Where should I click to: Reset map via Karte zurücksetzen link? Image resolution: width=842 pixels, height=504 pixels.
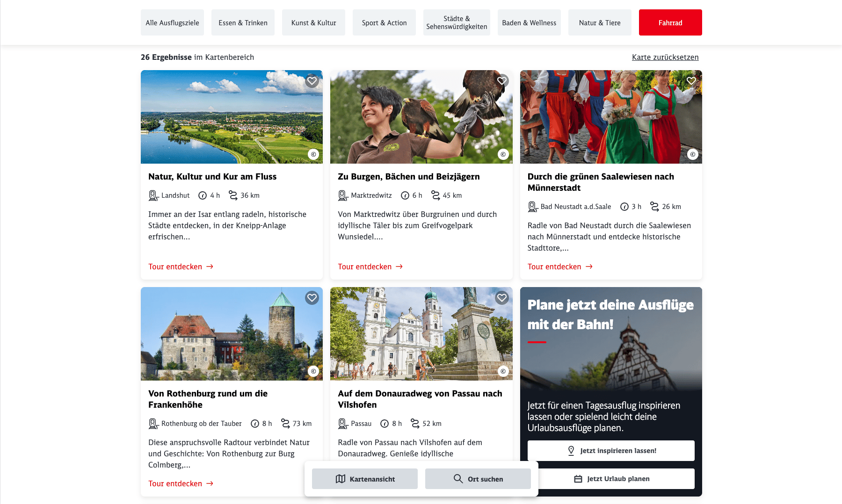(665, 57)
